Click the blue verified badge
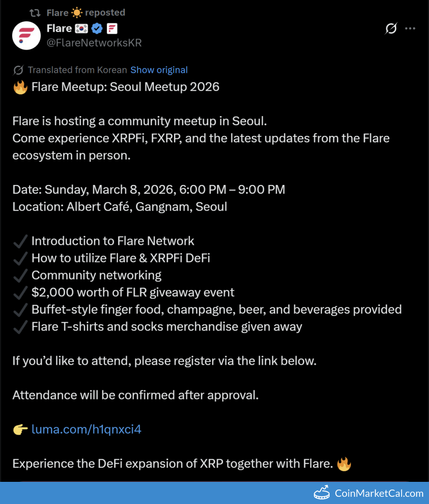The height and width of the screenshot is (504, 429). (97, 28)
